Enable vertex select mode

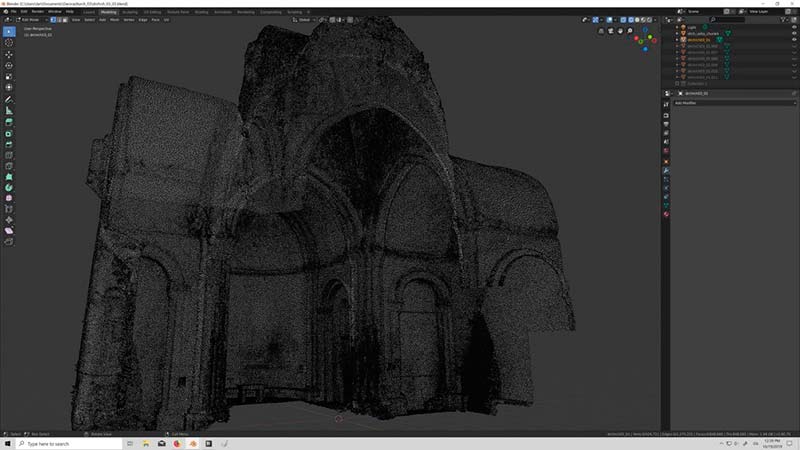53,20
